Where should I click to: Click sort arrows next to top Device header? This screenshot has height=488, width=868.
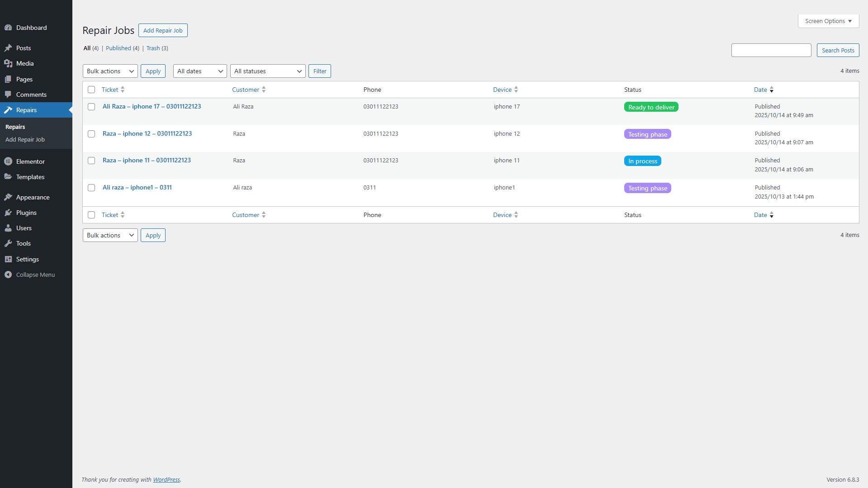516,90
